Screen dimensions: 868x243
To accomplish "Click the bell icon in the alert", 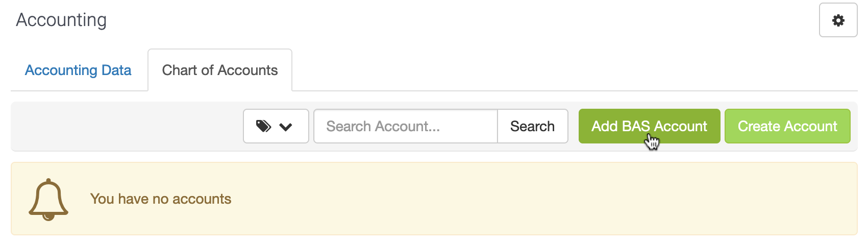I will click(48, 199).
